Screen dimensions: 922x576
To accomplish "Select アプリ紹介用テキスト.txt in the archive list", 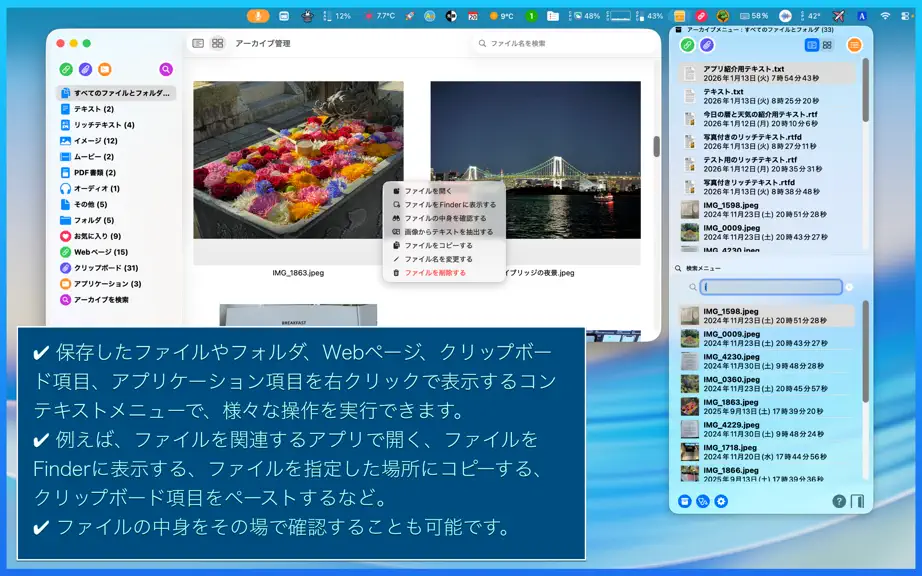I will pyautogui.click(x=767, y=73).
